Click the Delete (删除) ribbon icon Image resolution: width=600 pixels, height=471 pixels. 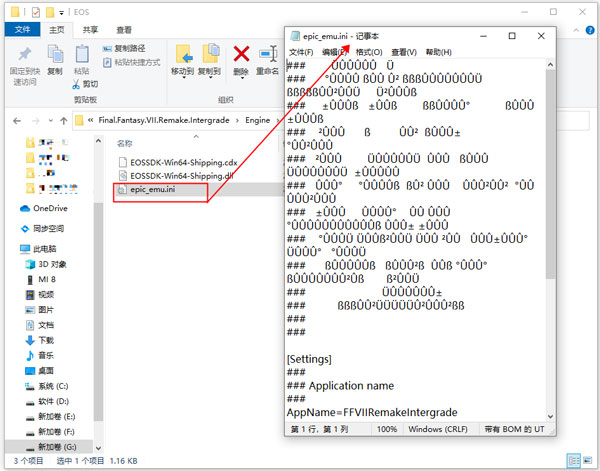coord(241,59)
